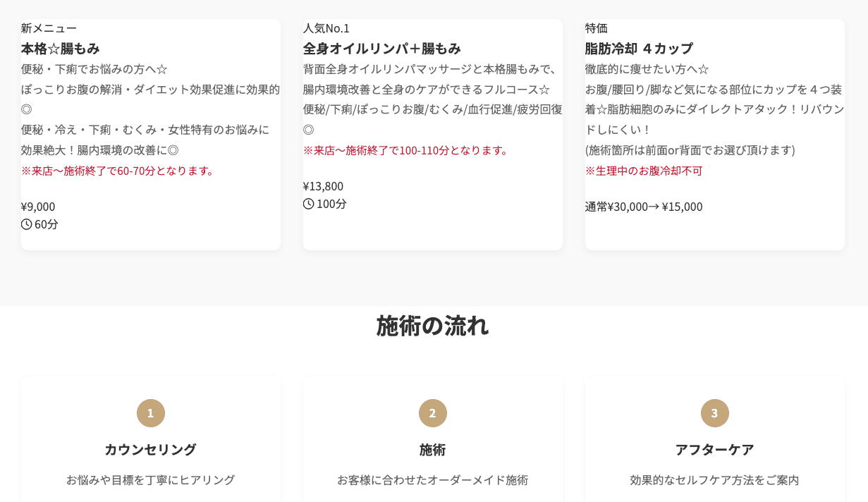Click the 人気No.1 label
This screenshot has width=868, height=502.
pyautogui.click(x=326, y=28)
